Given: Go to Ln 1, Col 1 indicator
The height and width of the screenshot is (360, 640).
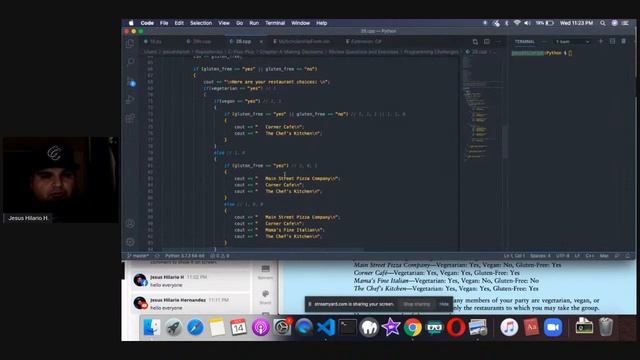Looking at the screenshot, I should 514,256.
